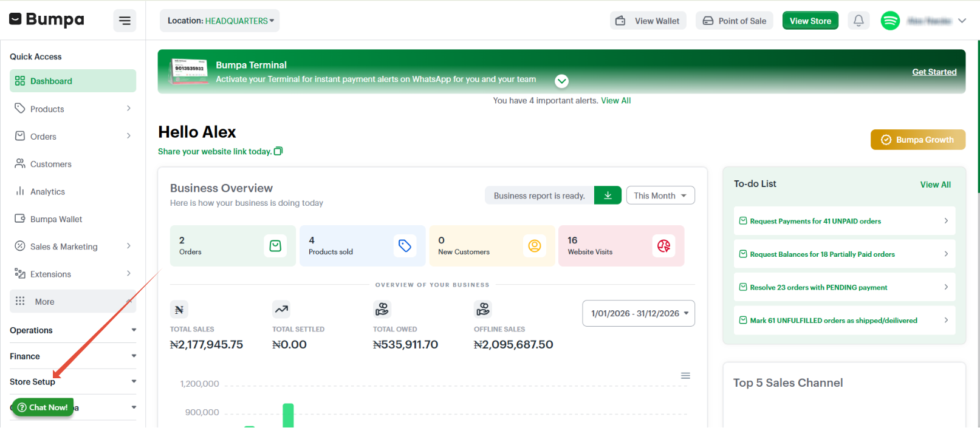The image size is (980, 428).
Task: Open the chart options hamburger icon
Action: 685,376
